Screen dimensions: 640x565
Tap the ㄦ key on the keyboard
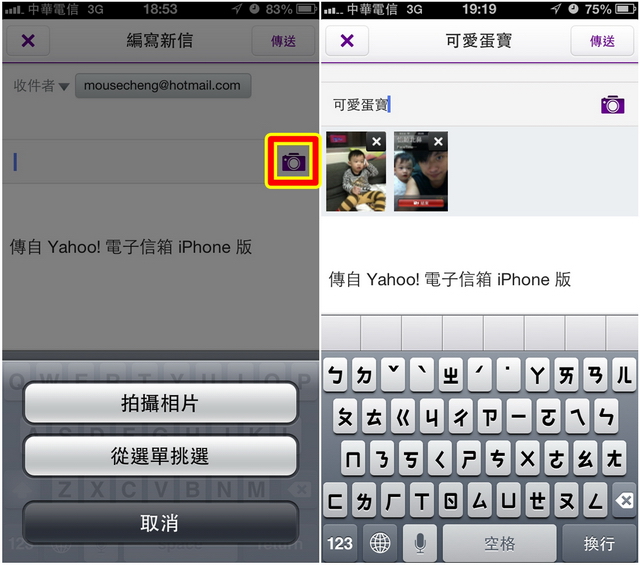[x=624, y=374]
